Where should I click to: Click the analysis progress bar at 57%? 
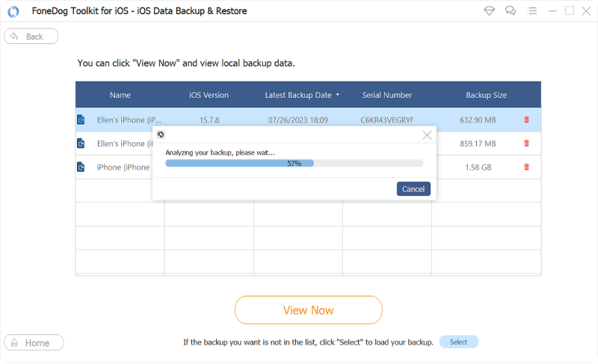tap(294, 163)
